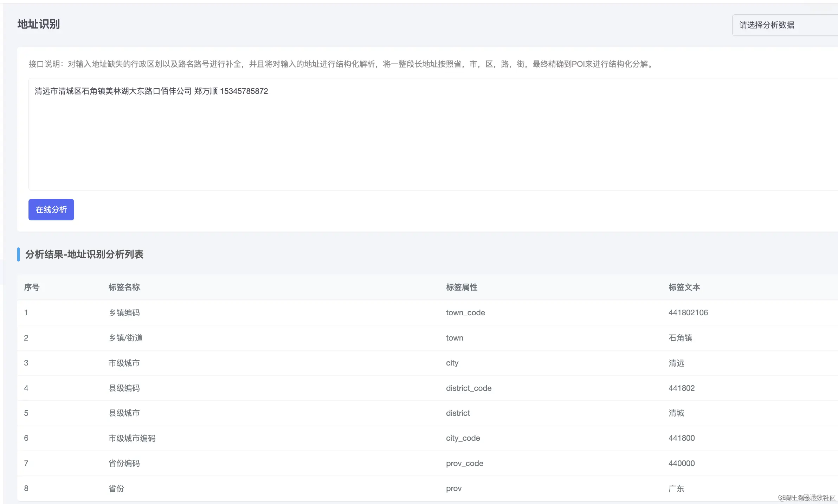Click the 标签名称 column header

click(x=124, y=287)
